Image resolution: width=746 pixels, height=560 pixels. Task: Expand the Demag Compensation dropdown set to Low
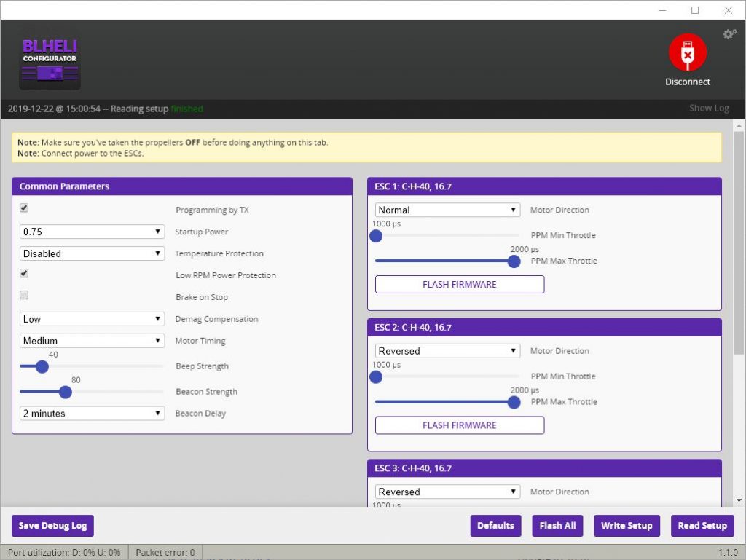[x=92, y=319]
